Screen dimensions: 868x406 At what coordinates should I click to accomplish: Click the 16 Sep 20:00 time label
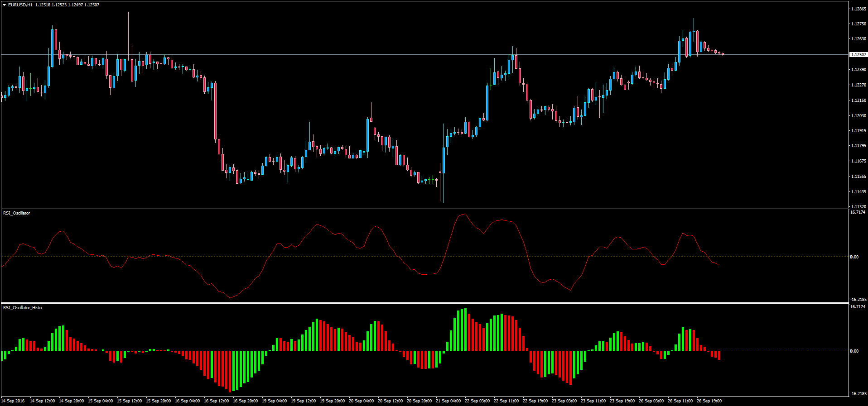tap(245, 401)
